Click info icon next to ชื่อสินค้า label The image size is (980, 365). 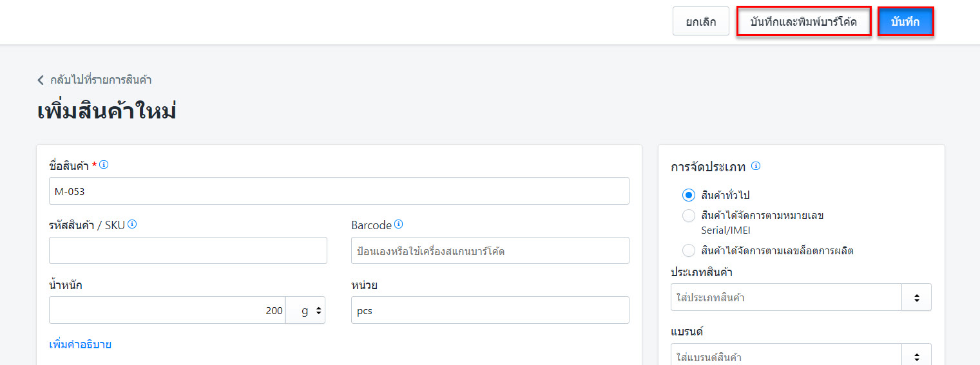click(104, 165)
